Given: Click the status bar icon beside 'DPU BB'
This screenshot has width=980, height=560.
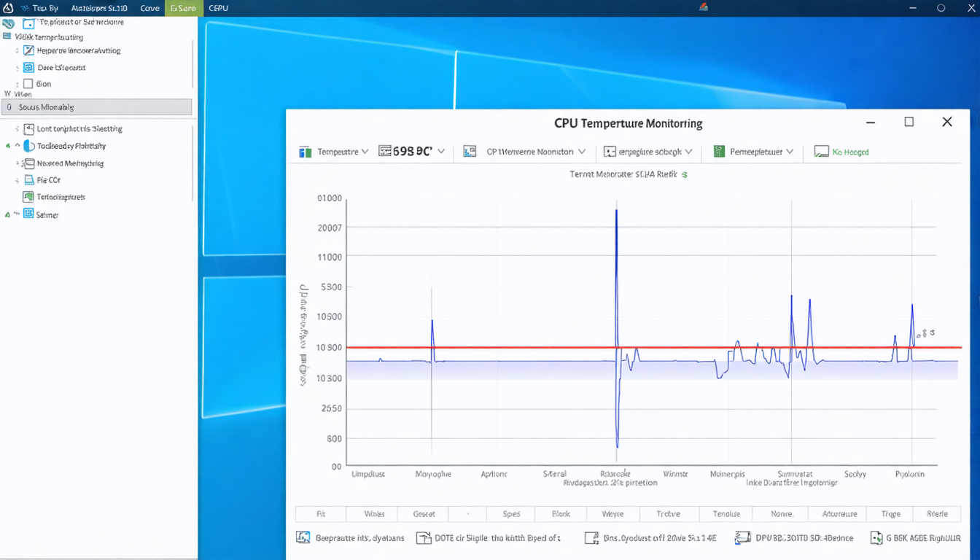Looking at the screenshot, I should 742,538.
